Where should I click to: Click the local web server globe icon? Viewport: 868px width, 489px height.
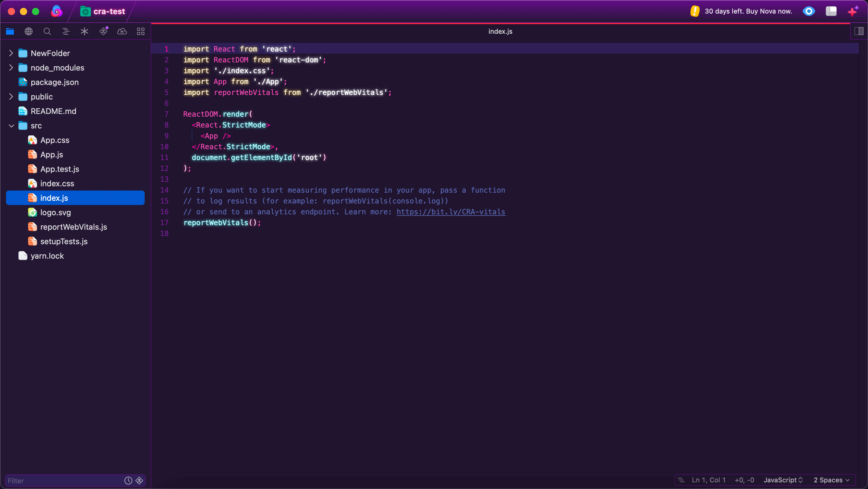29,32
